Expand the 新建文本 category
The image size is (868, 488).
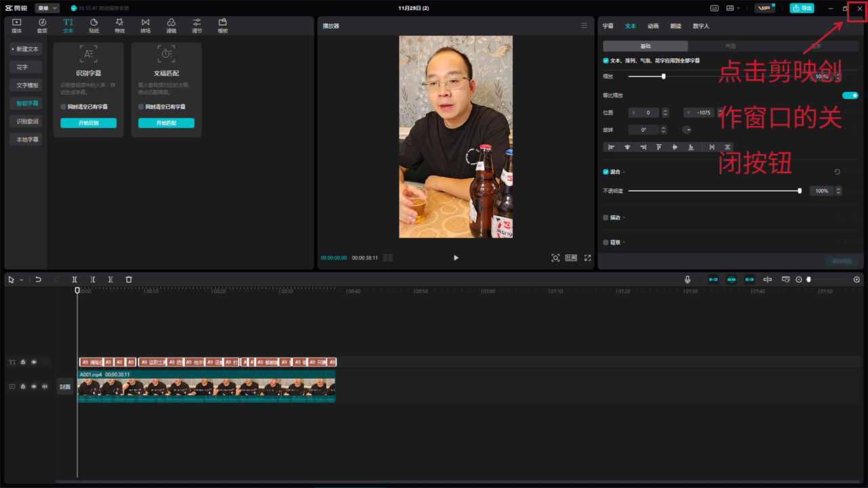26,49
